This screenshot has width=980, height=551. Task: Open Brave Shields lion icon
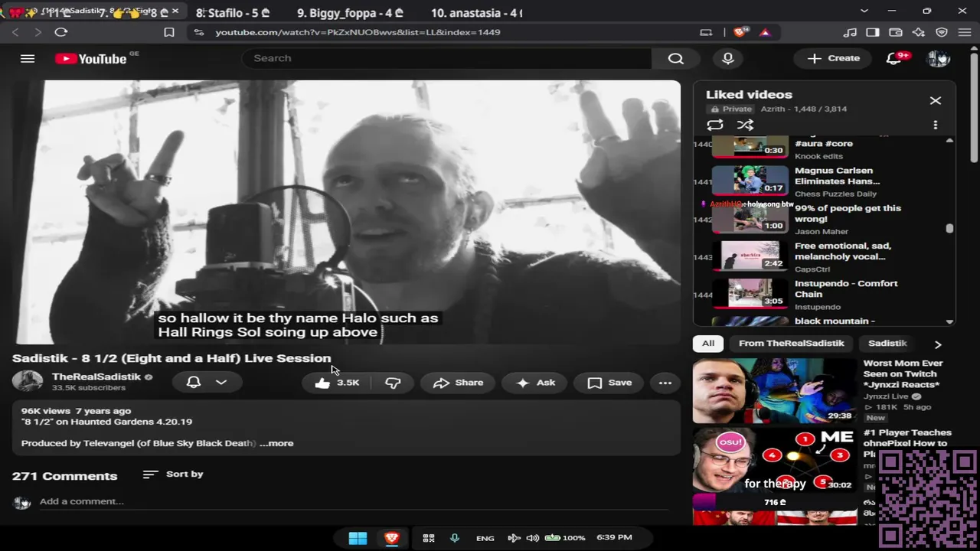[740, 32]
